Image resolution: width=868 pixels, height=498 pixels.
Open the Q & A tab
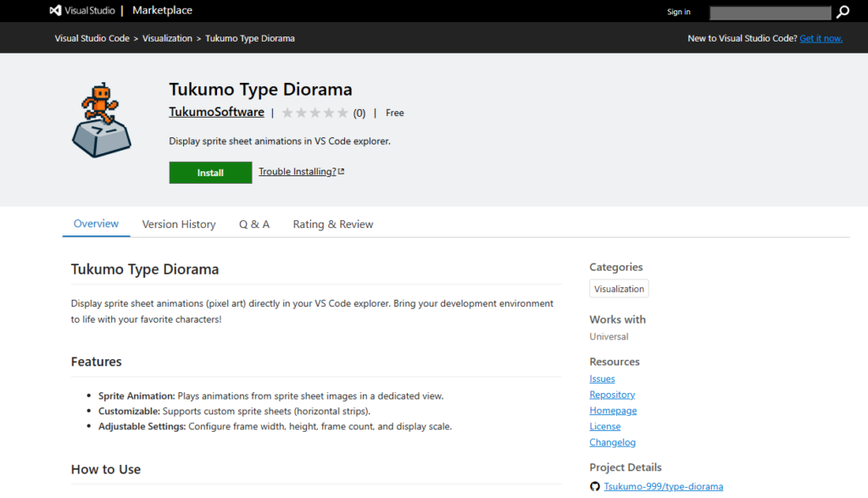click(x=254, y=224)
